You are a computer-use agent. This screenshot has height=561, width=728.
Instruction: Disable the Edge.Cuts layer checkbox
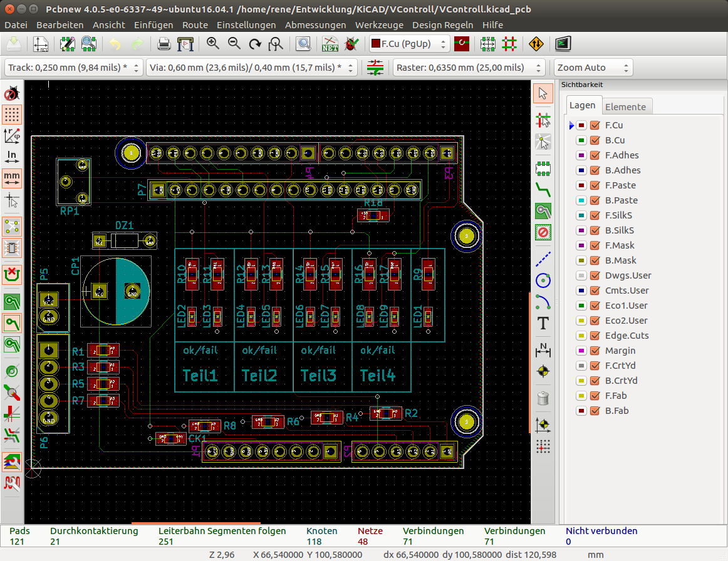click(595, 336)
